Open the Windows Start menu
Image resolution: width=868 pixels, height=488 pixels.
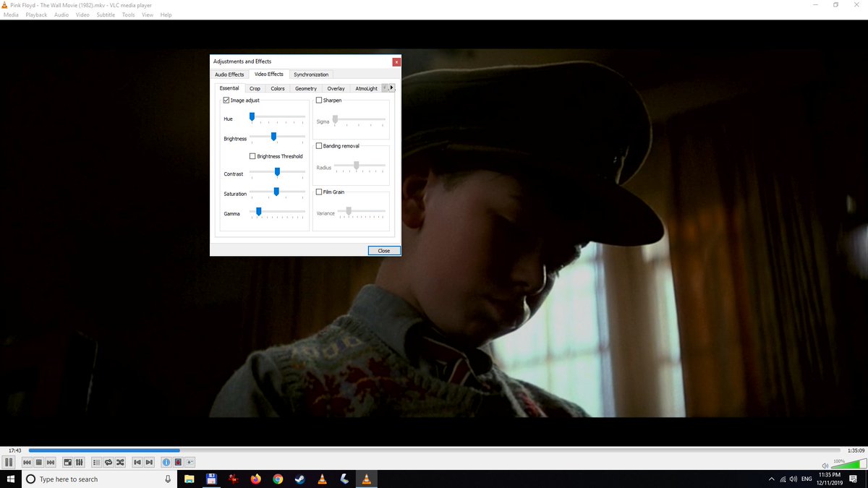tap(11, 479)
